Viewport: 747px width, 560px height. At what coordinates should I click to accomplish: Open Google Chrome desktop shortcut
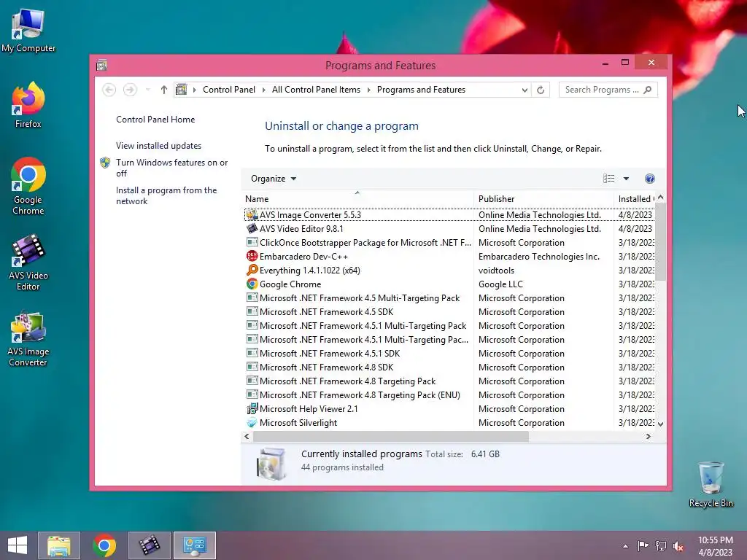(x=28, y=186)
